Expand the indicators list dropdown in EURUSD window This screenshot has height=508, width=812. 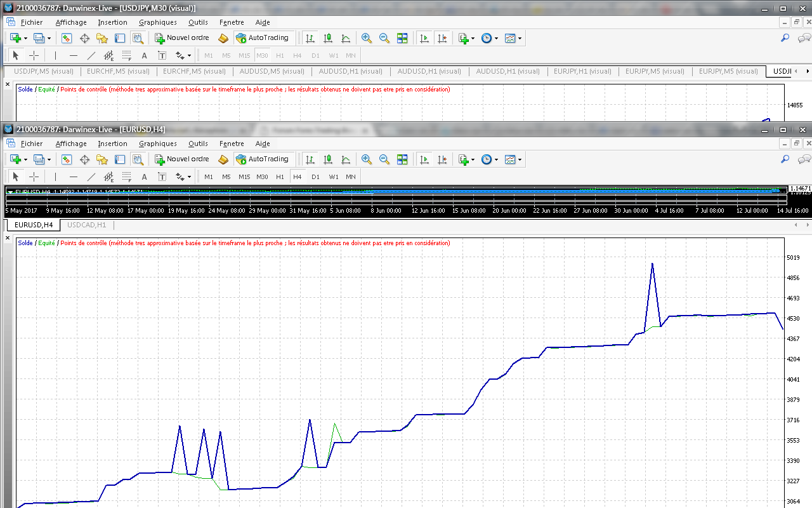pos(473,160)
